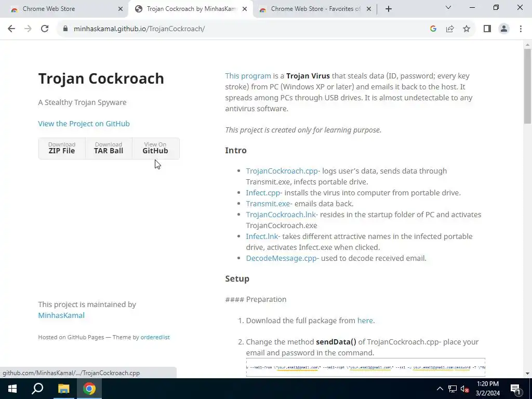
Task: Select the Trojan Cockroach by MinhasKamal tab
Action: tap(190, 9)
